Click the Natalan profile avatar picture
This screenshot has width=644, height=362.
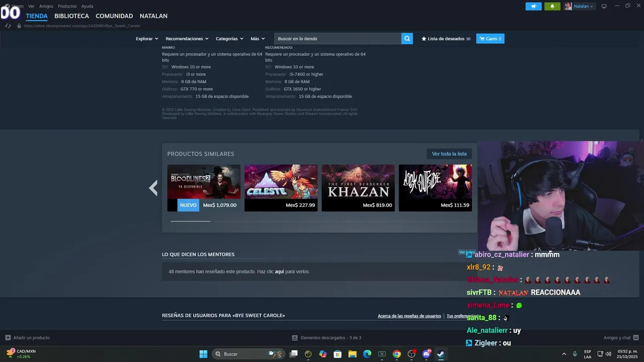tap(568, 6)
